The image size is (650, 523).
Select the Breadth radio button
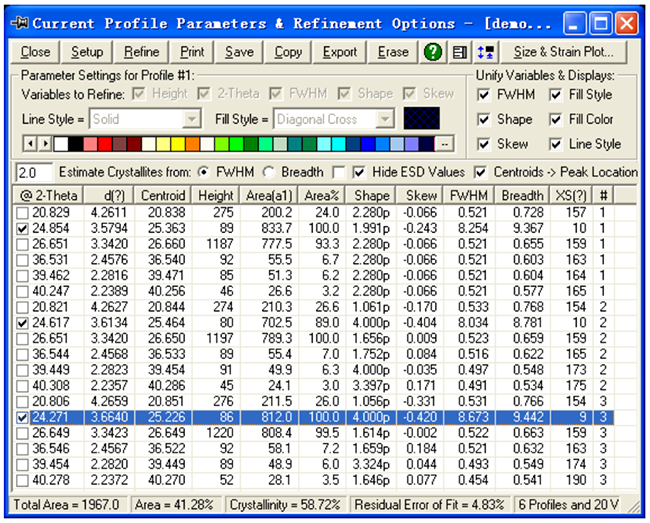(269, 172)
